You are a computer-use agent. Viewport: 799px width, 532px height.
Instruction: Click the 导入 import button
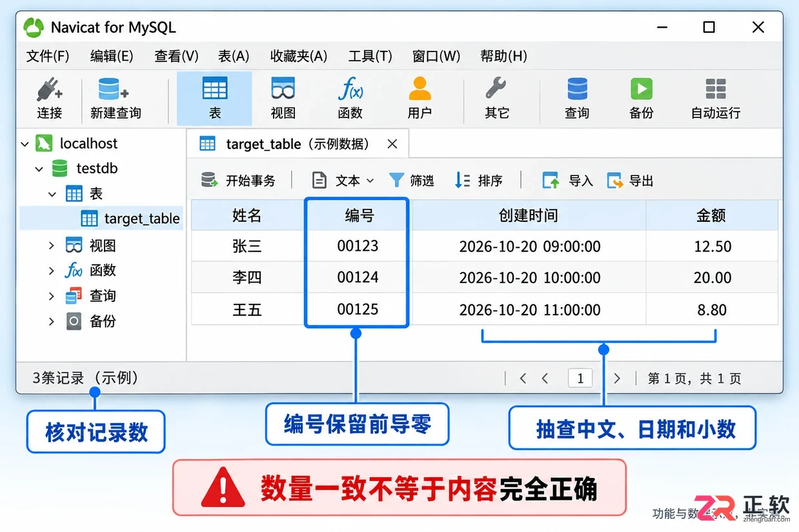[x=567, y=181]
